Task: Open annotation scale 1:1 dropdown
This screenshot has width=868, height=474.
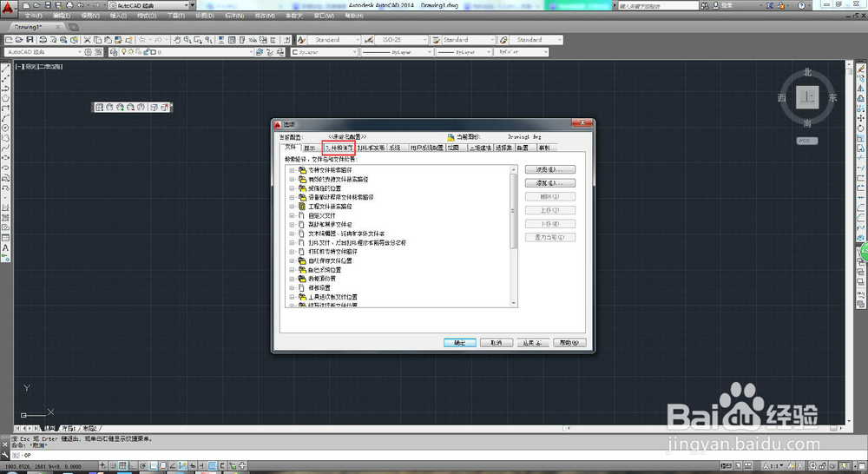Action: tap(773, 465)
